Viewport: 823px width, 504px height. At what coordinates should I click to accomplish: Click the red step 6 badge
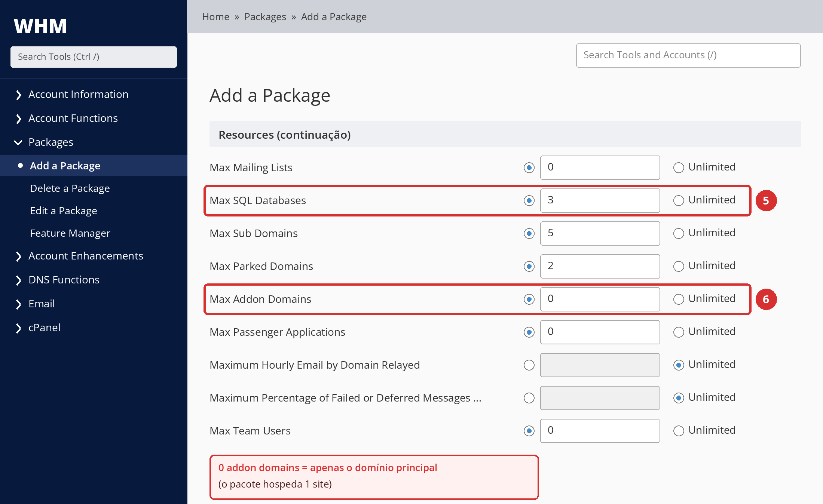(x=766, y=299)
